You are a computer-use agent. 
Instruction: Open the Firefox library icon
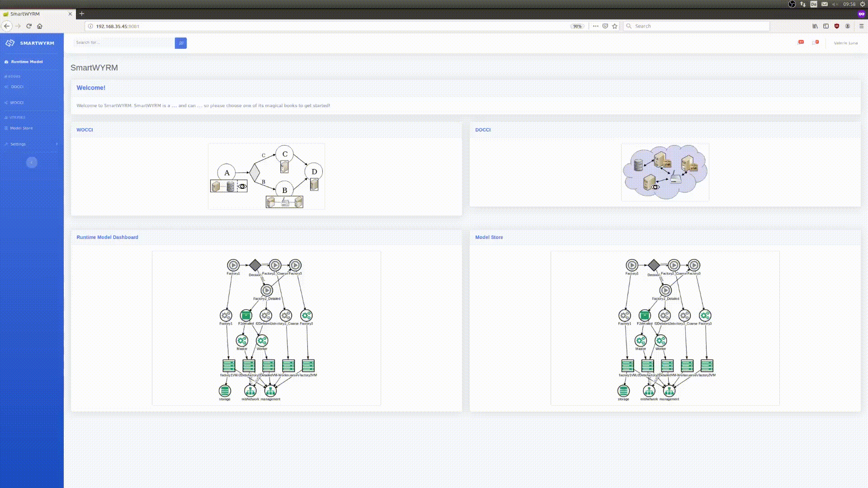coord(815,26)
